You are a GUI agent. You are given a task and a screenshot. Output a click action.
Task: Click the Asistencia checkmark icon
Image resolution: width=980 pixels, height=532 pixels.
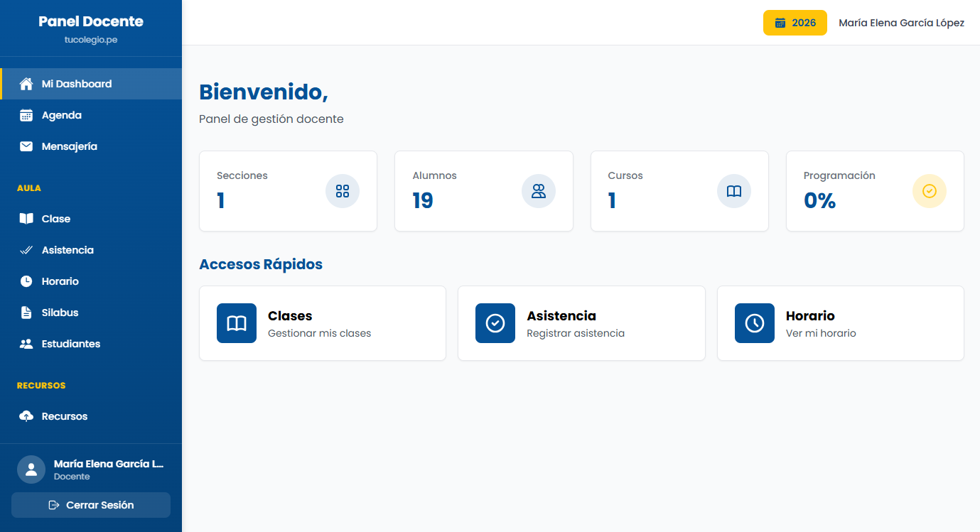[27, 249]
